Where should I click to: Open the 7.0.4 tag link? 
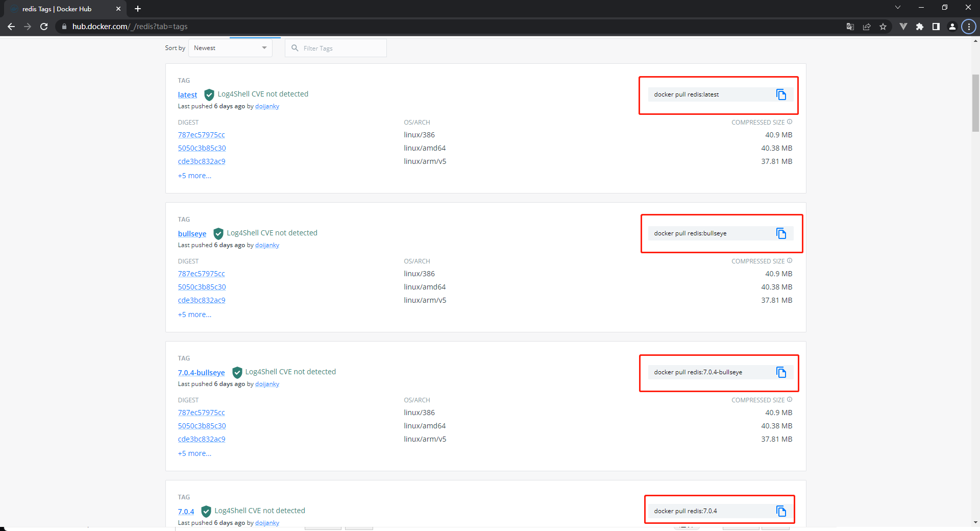pyautogui.click(x=186, y=512)
